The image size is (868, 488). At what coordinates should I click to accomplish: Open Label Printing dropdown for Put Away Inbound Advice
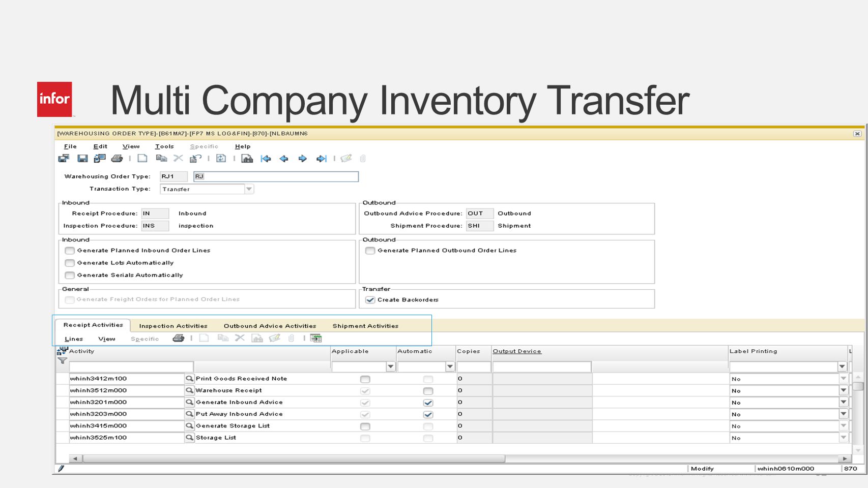click(x=843, y=414)
